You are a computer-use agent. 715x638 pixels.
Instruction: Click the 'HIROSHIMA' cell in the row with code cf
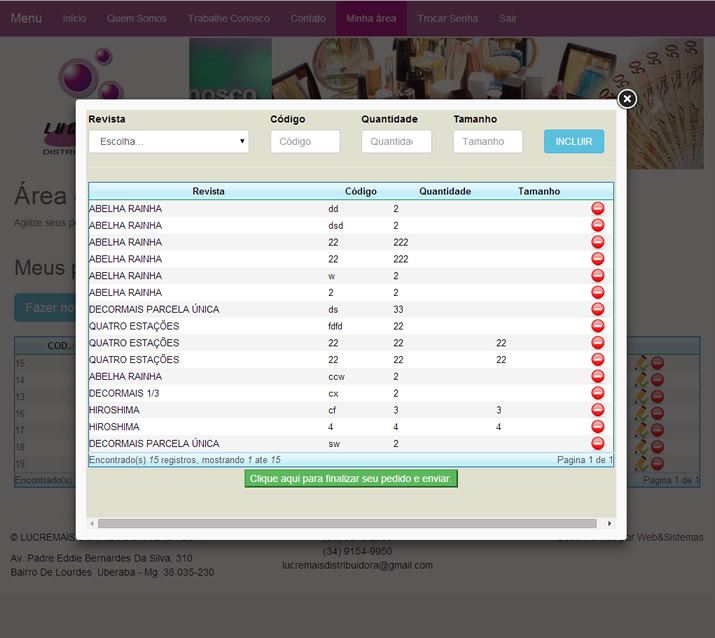(x=114, y=410)
